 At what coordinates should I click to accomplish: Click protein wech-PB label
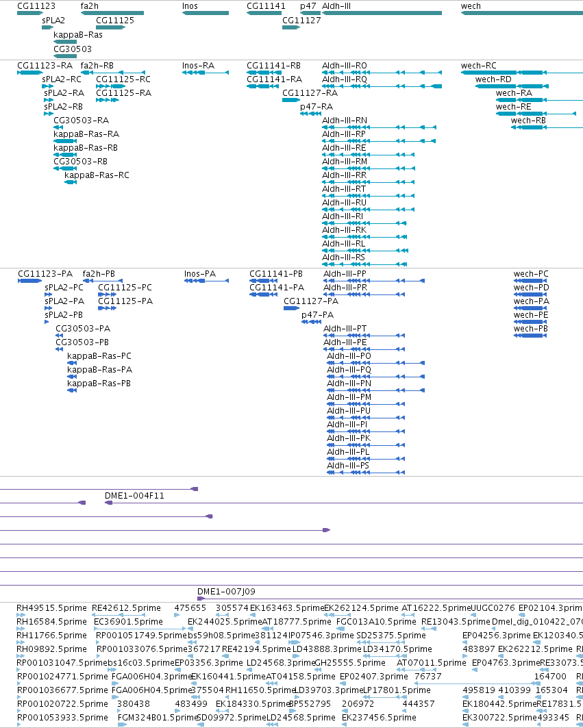(530, 329)
